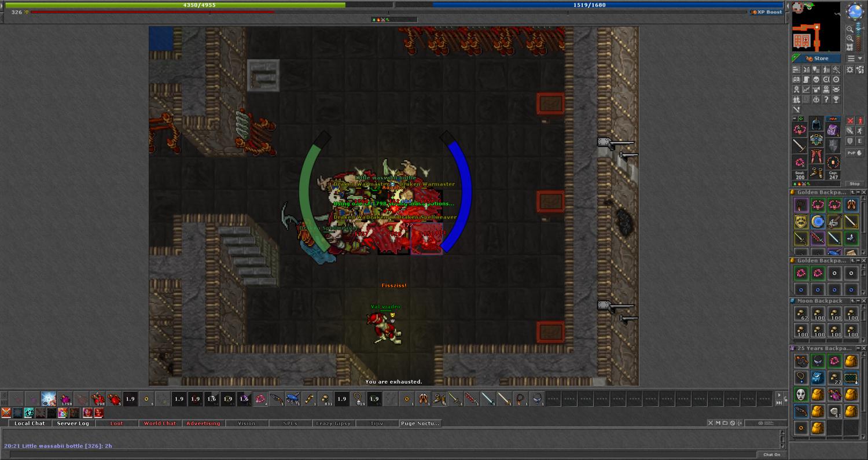This screenshot has height=460, width=868.
Task: Click the minimap floor level indicator
Action: 858,36
